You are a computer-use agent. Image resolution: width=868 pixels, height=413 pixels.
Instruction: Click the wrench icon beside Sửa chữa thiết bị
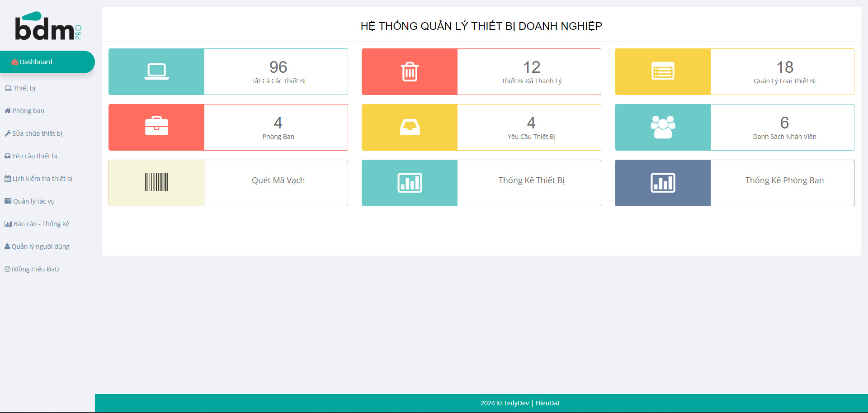8,133
